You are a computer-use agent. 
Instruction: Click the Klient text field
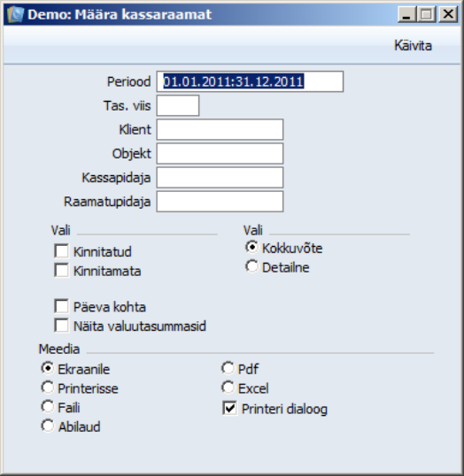point(220,130)
